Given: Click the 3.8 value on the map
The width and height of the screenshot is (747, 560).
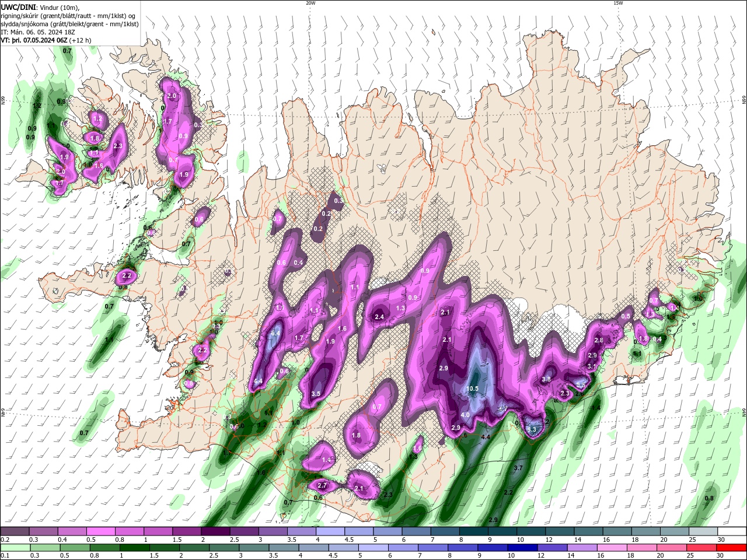Looking at the screenshot, I should point(546,379).
